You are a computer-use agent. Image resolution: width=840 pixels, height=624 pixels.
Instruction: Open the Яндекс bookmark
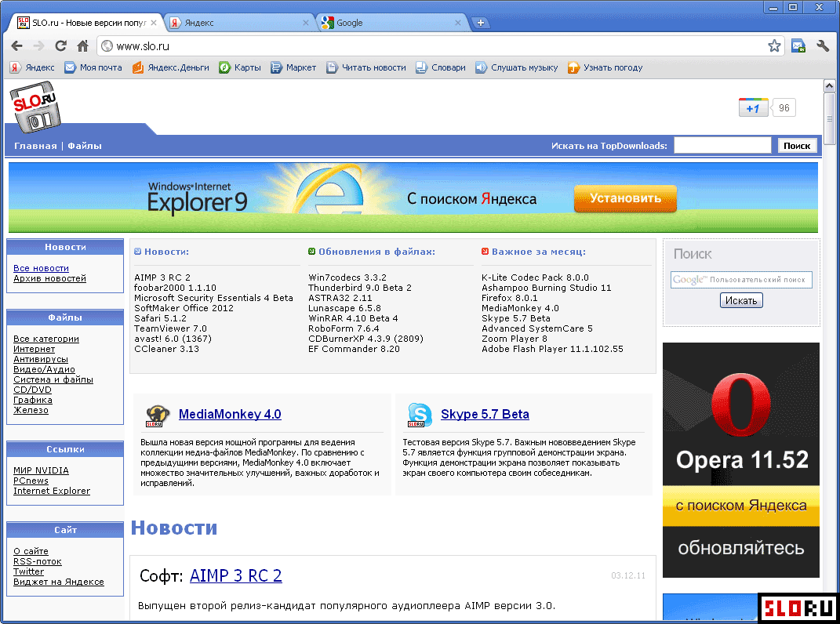tap(32, 67)
